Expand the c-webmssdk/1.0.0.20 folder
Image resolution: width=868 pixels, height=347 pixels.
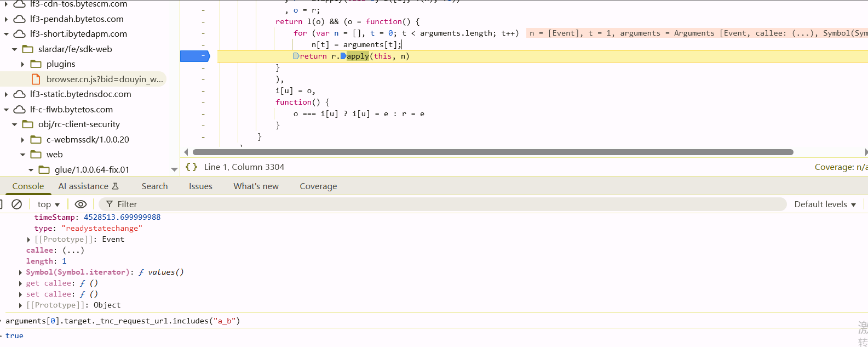pos(22,140)
